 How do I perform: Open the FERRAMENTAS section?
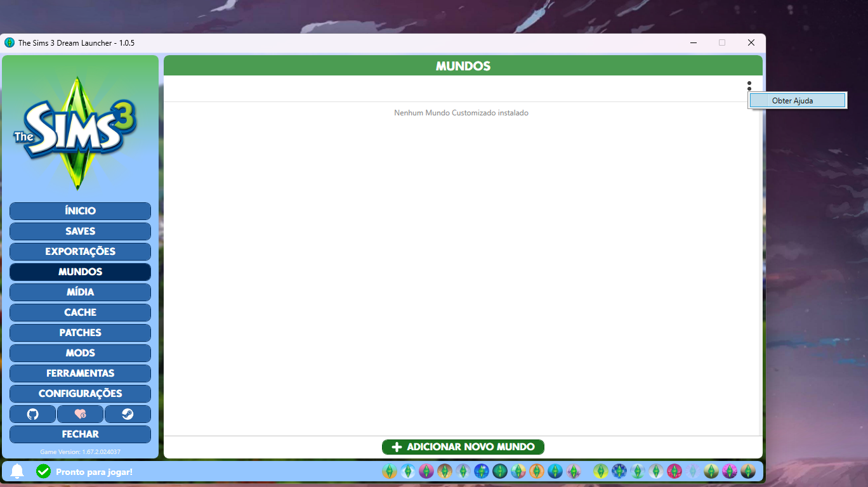point(80,373)
